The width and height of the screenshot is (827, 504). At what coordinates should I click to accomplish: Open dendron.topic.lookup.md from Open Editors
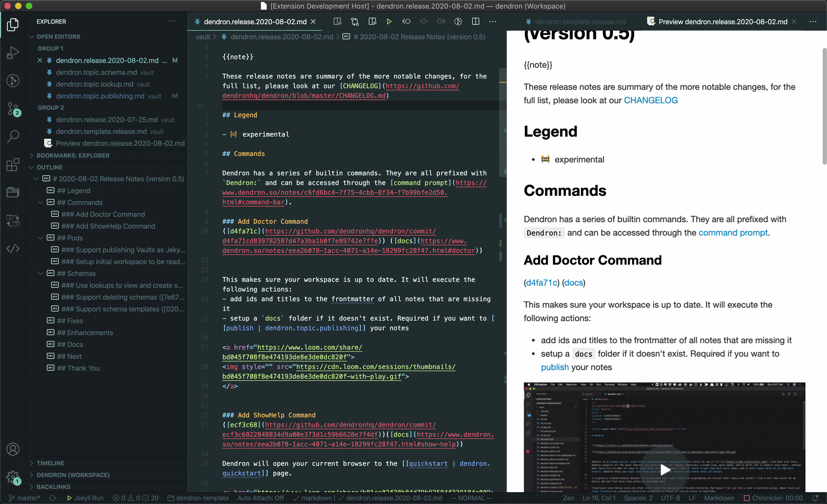click(94, 84)
